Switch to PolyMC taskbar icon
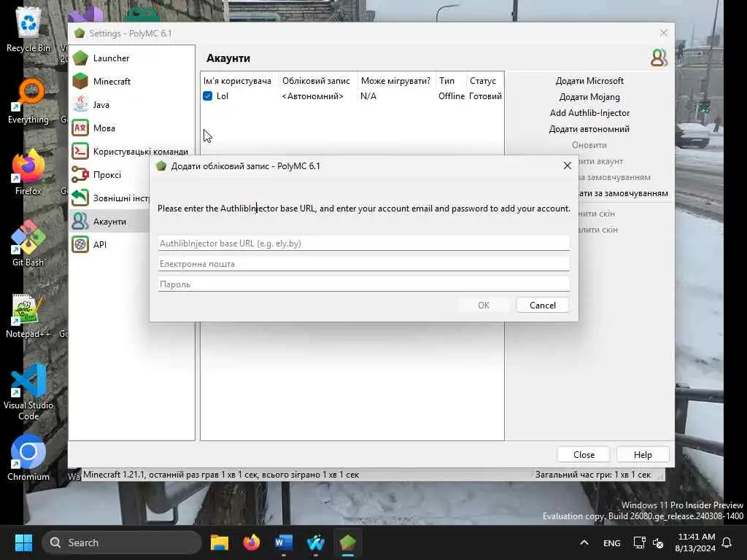The height and width of the screenshot is (560, 747). click(x=348, y=542)
